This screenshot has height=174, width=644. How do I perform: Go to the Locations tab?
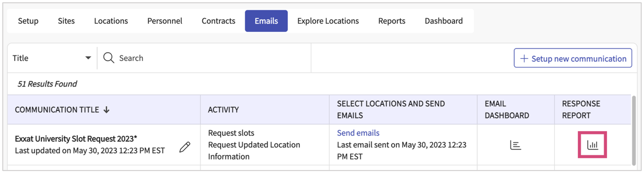pos(111,21)
